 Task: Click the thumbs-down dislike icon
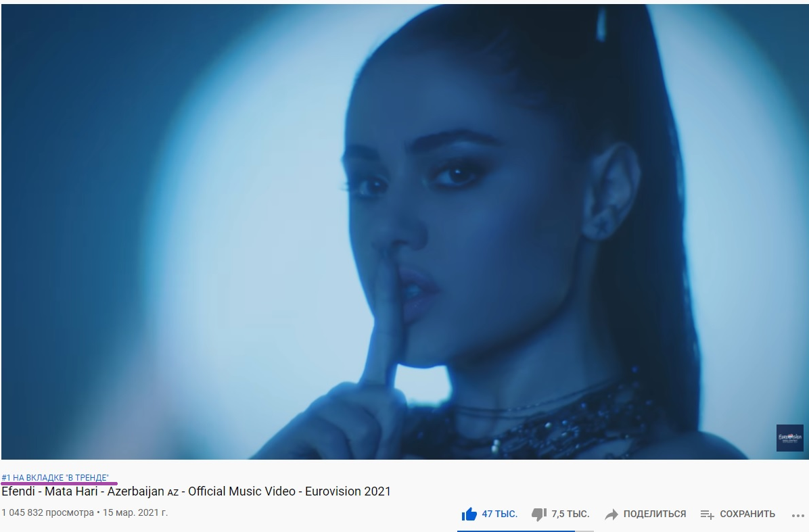pyautogui.click(x=539, y=514)
